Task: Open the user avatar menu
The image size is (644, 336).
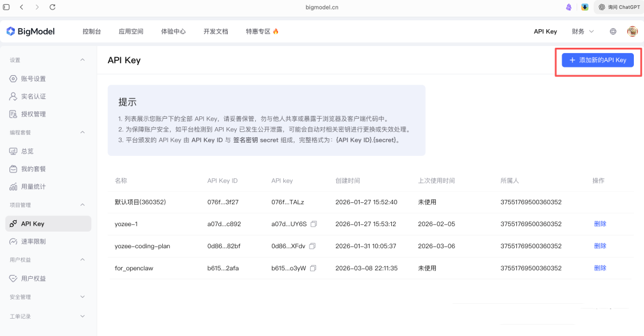Action: point(632,32)
